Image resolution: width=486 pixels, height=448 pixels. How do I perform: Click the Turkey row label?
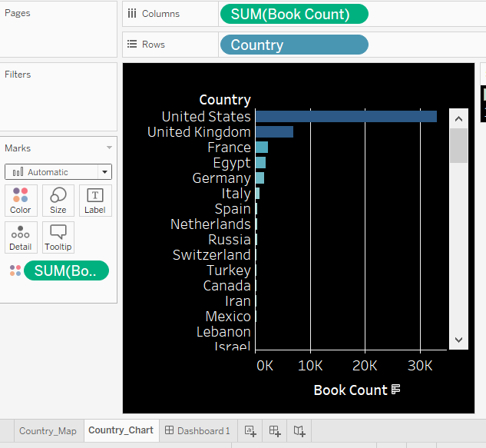pyautogui.click(x=229, y=270)
